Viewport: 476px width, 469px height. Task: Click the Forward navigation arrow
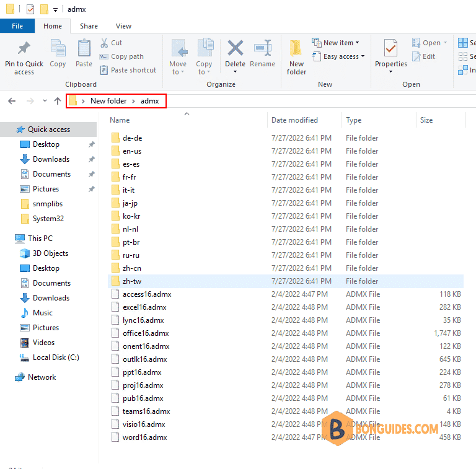(x=30, y=101)
